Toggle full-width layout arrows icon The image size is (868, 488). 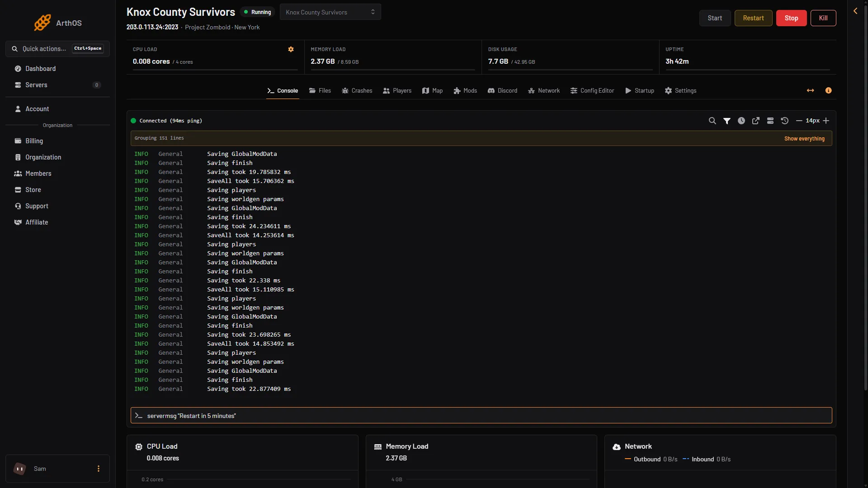pos(810,90)
